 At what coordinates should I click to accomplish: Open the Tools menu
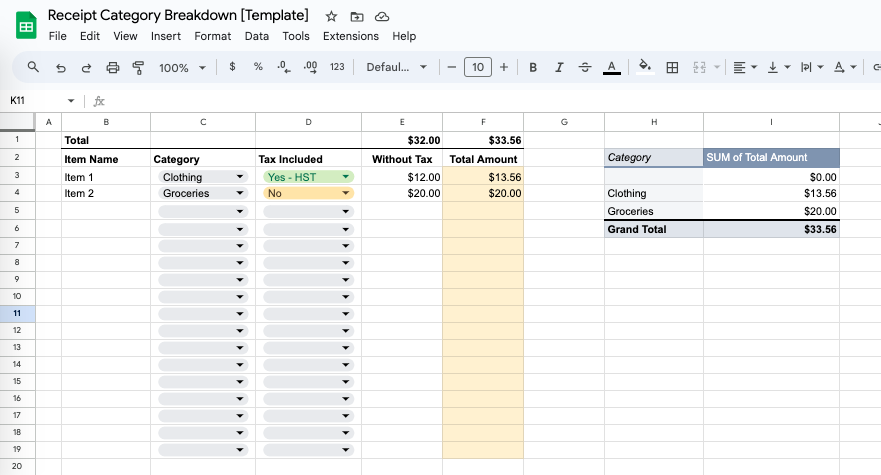(x=296, y=36)
